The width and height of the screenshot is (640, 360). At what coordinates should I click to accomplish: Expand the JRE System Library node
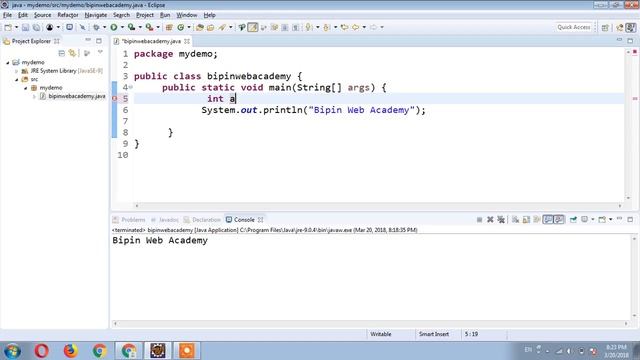click(17, 71)
